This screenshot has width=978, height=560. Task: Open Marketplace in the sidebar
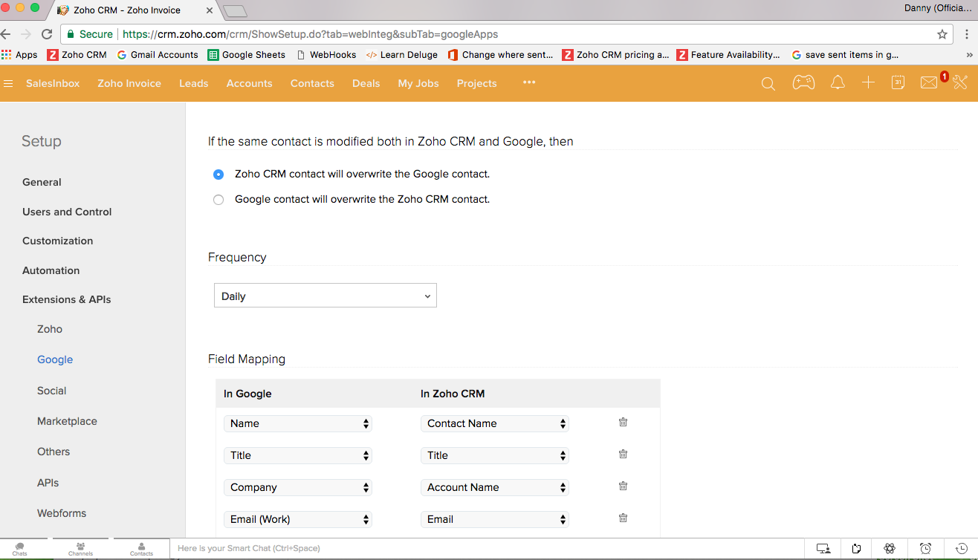pos(67,421)
